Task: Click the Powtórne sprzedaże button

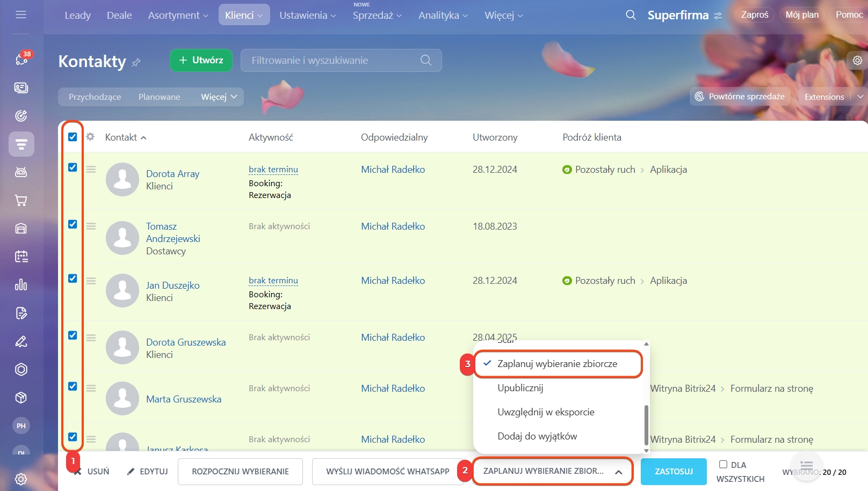Action: 740,97
